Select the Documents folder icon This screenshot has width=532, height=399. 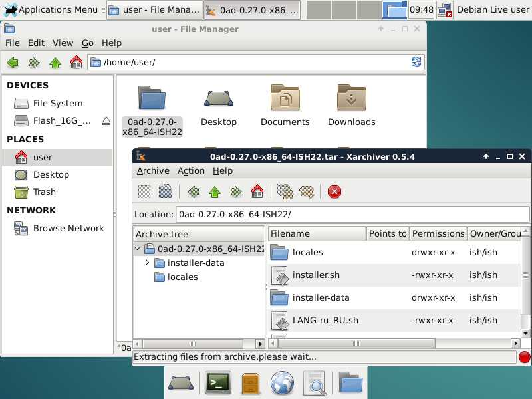pyautogui.click(x=285, y=98)
